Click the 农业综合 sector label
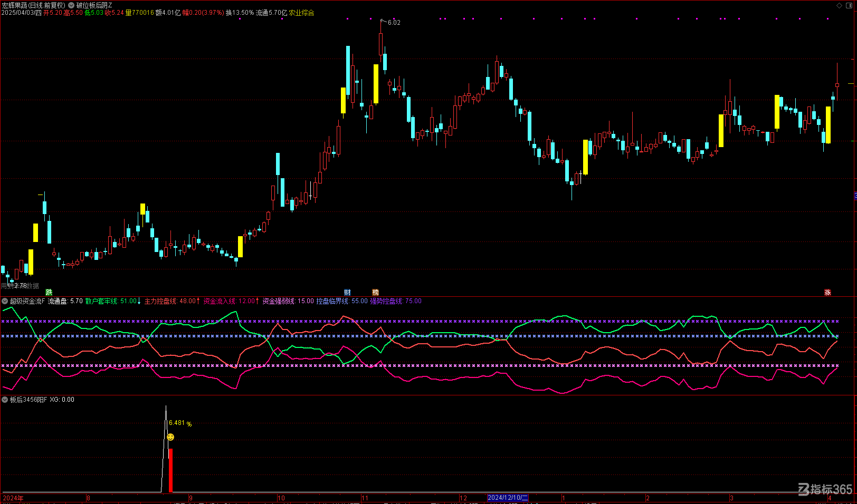 [301, 13]
